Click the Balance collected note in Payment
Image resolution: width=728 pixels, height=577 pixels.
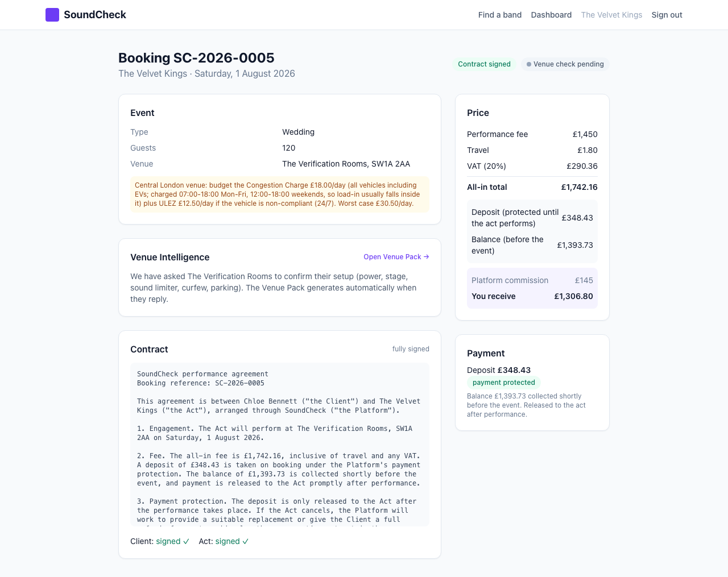pos(526,405)
